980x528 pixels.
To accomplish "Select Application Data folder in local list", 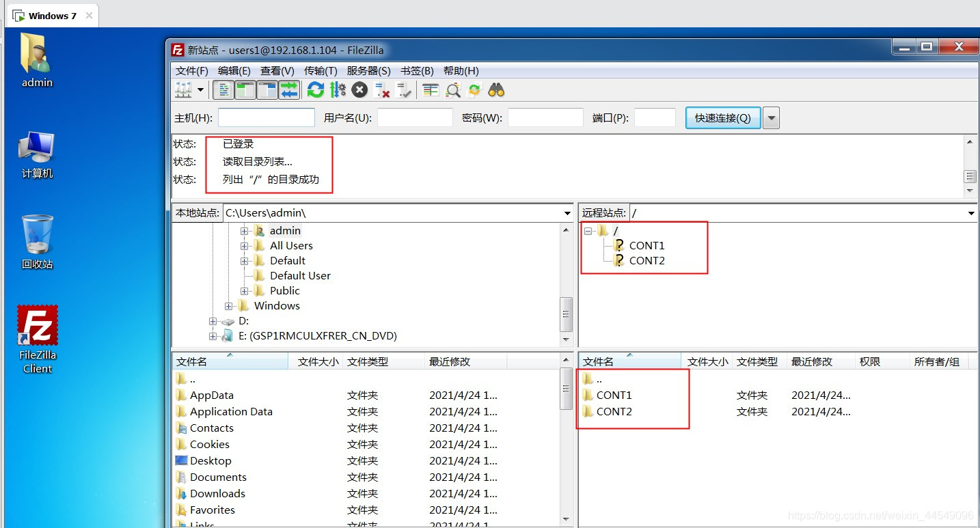I will click(x=231, y=412).
